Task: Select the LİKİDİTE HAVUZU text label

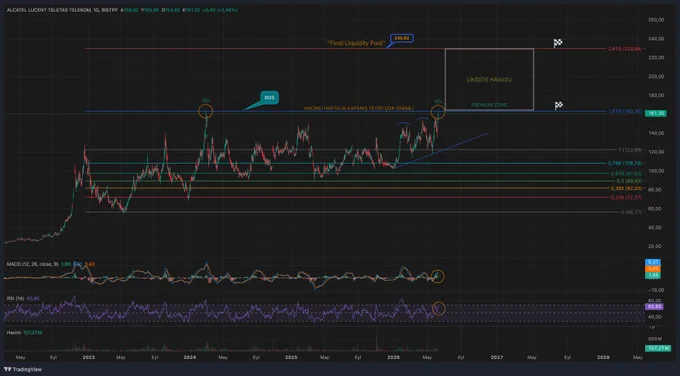Action: [489, 80]
